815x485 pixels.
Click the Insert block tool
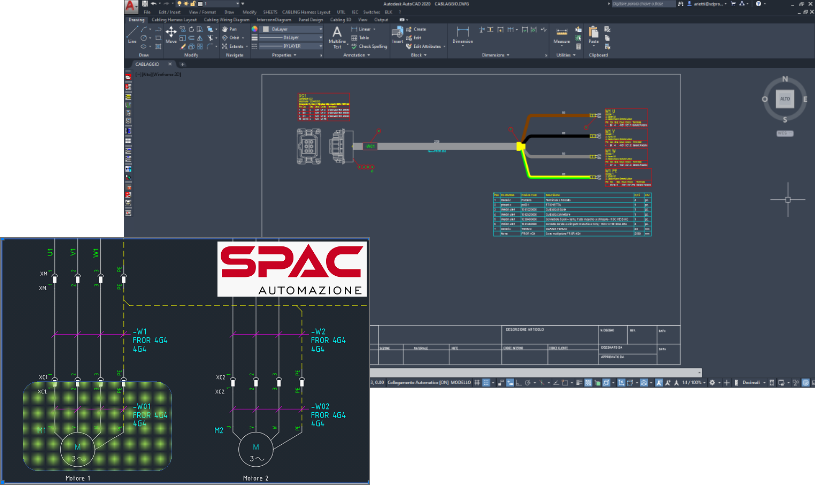point(398,35)
